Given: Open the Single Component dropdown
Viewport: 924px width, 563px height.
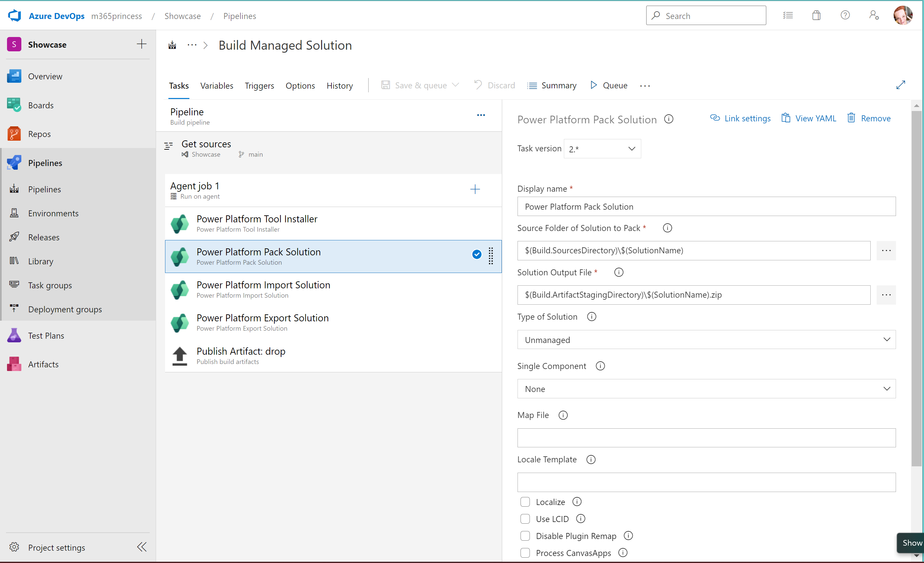Looking at the screenshot, I should 706,389.
